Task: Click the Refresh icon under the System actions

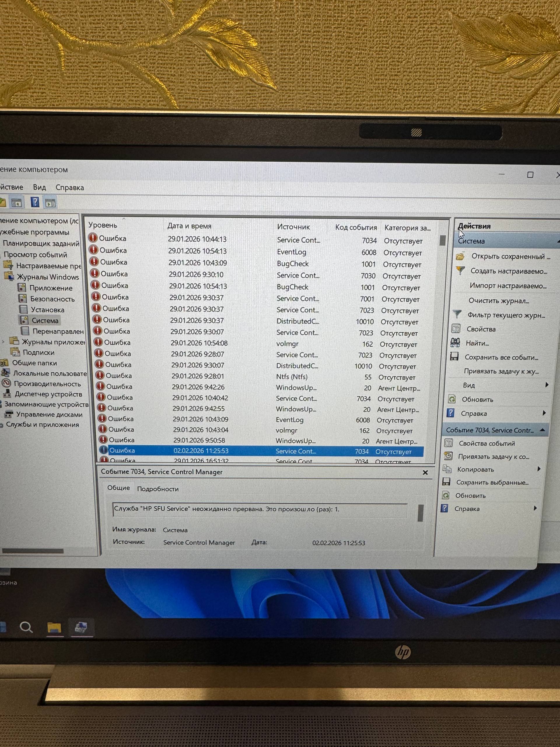Action: (452, 399)
